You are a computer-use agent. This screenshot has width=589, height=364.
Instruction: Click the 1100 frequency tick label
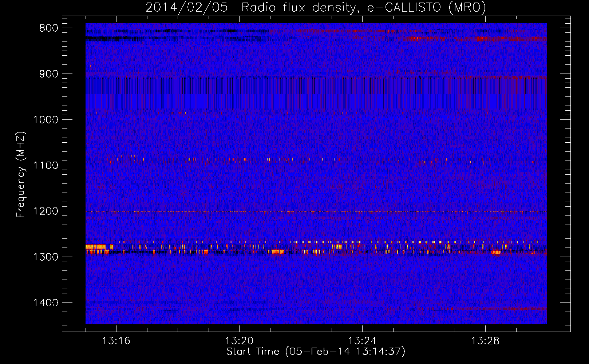(46, 165)
